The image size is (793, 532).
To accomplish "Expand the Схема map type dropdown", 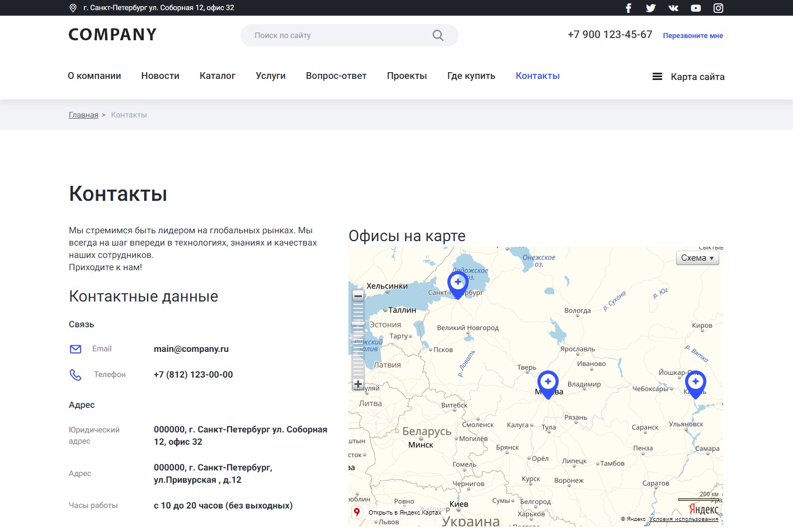I will pyautogui.click(x=697, y=258).
